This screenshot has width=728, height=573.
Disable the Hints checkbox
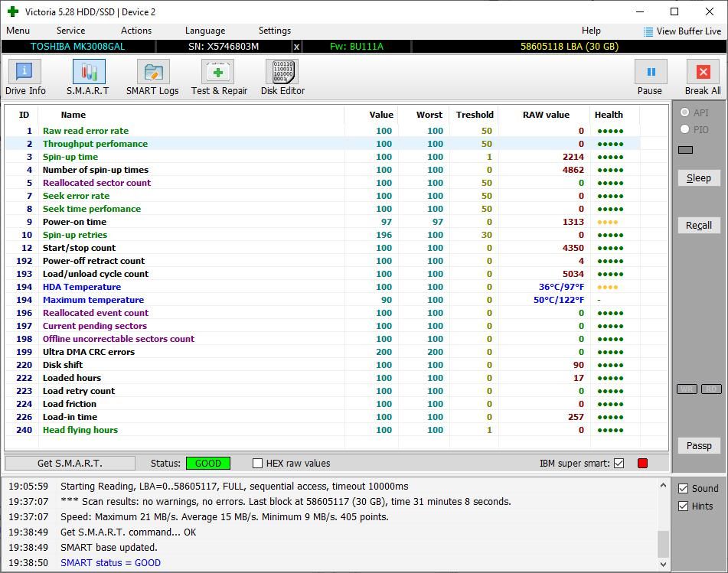coord(683,506)
